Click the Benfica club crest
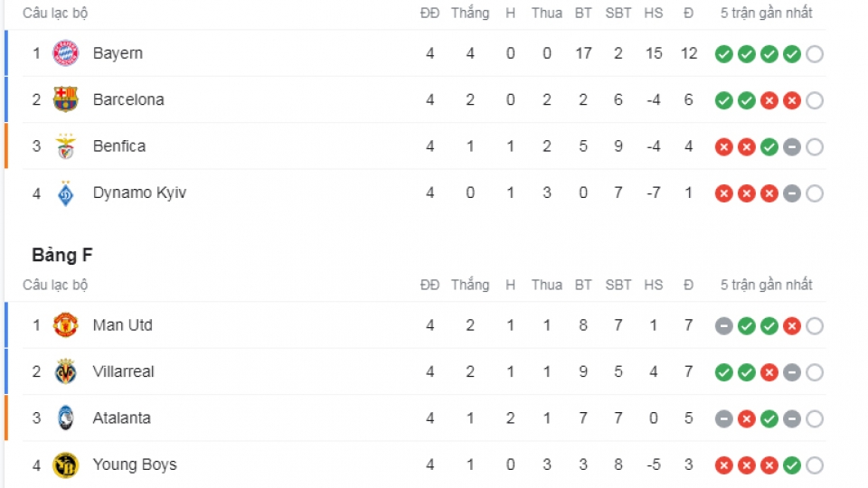Viewport: 868px width, 488px height. [x=65, y=146]
